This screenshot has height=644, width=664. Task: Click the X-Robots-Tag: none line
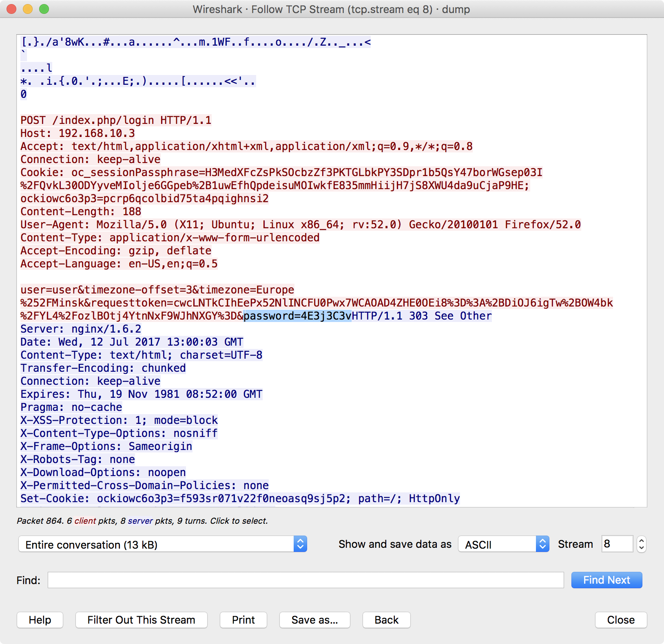pyautogui.click(x=77, y=459)
